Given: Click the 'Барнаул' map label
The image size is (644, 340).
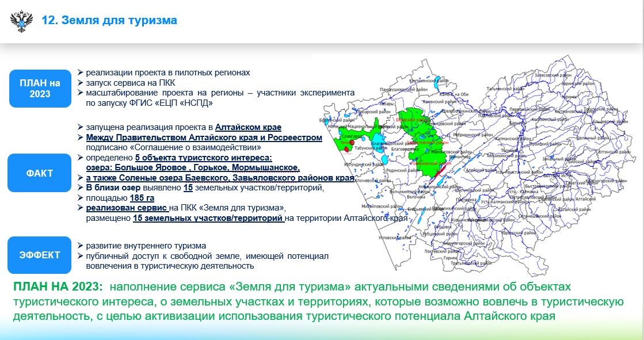Looking at the screenshot, I should click(517, 123).
